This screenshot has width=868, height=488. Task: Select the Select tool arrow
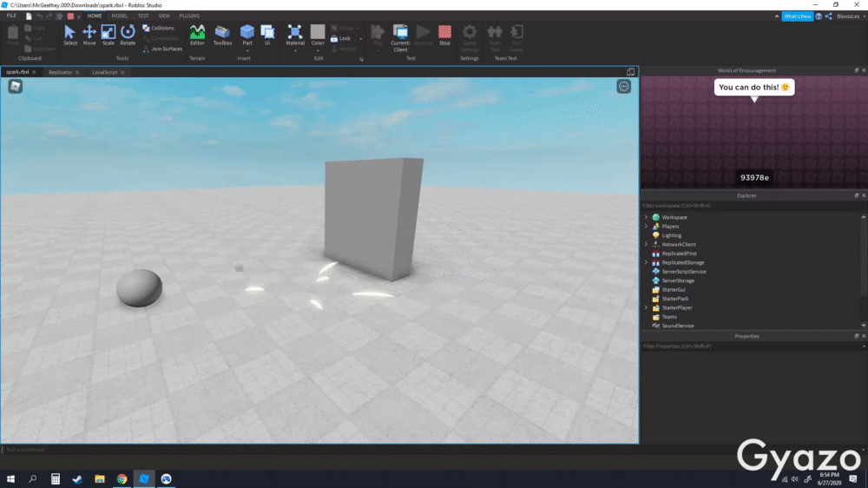(69, 35)
